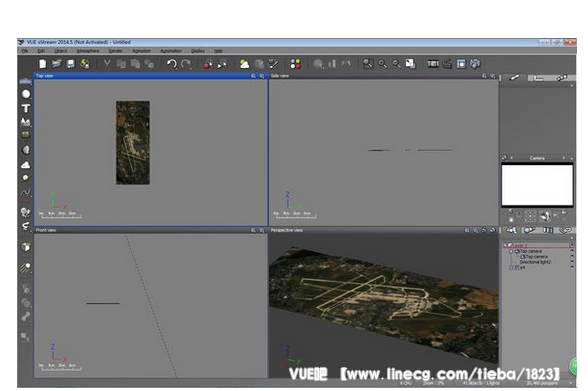This screenshot has width=588, height=391.
Task: Click the cloud object icon in sidebar
Action: click(26, 165)
